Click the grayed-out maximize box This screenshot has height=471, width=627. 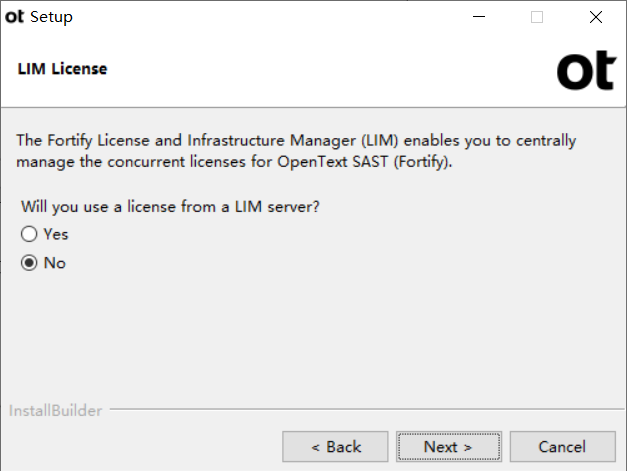537,17
